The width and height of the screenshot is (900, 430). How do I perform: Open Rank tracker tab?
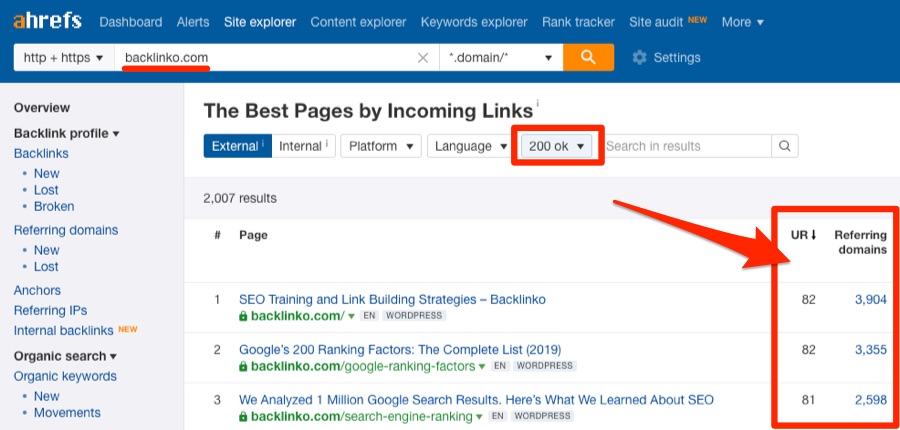(x=579, y=22)
